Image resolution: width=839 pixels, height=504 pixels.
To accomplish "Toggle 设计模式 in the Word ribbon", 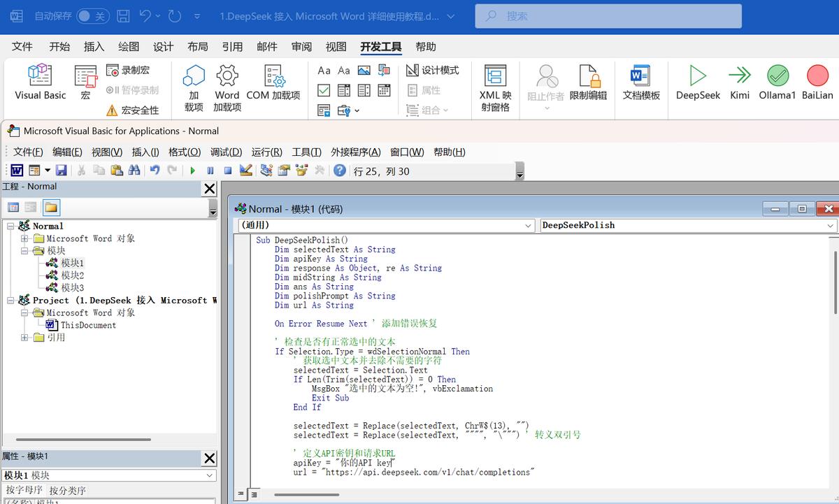I will [x=433, y=70].
